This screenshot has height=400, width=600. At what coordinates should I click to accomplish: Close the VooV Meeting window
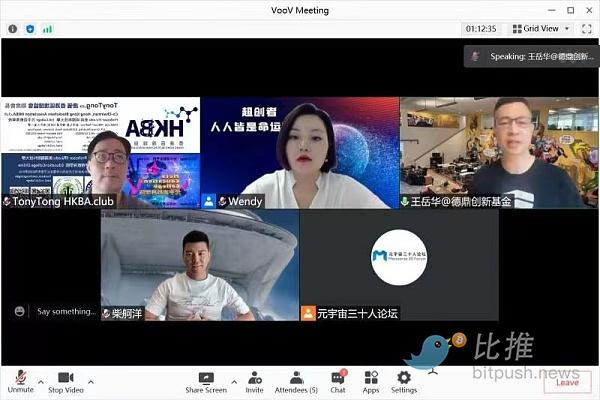[589, 10]
